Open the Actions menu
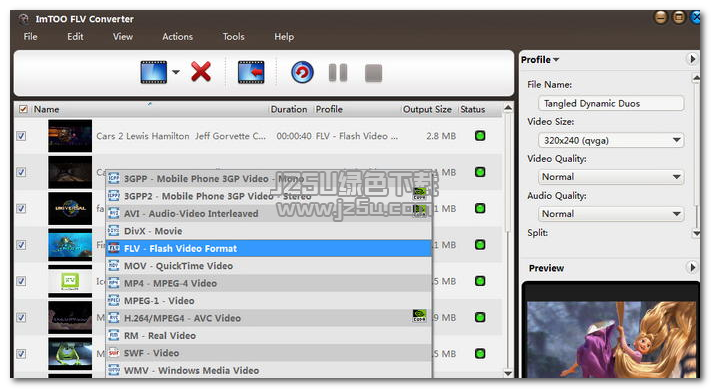This screenshot has height=389, width=711. [177, 36]
